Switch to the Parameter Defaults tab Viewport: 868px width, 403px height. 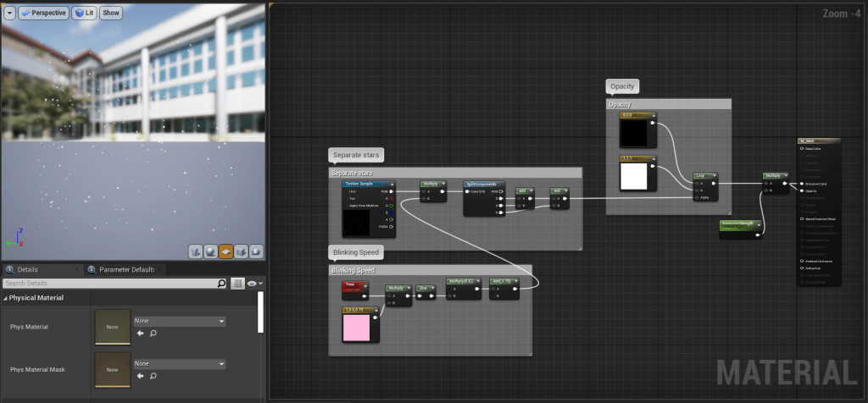125,269
